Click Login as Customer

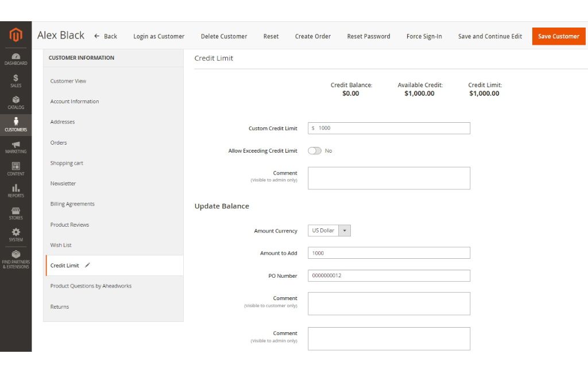point(158,36)
